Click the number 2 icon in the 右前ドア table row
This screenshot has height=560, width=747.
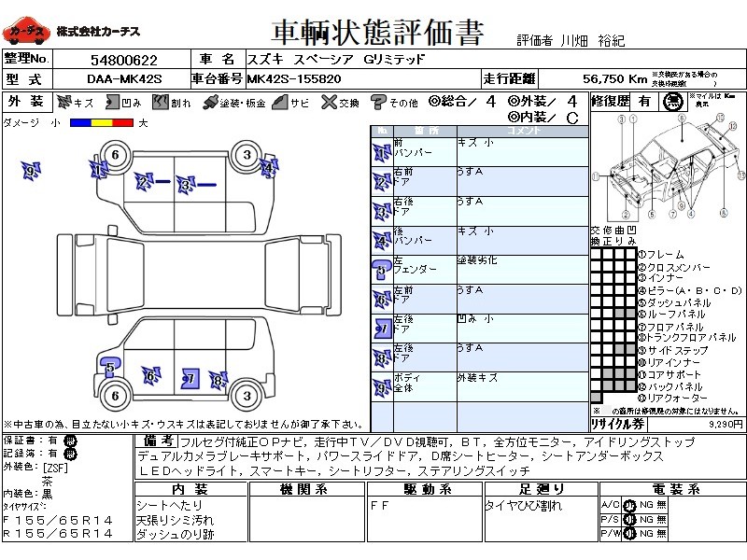382,181
